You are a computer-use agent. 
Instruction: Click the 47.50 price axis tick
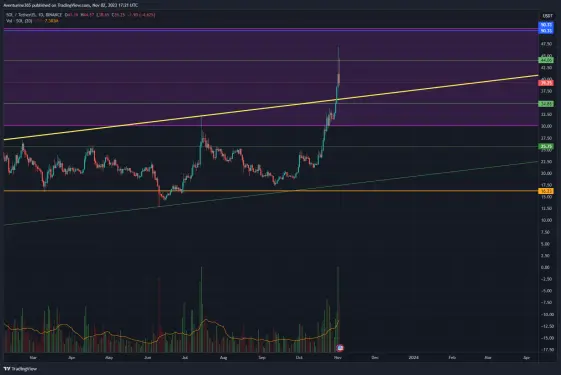(x=546, y=44)
